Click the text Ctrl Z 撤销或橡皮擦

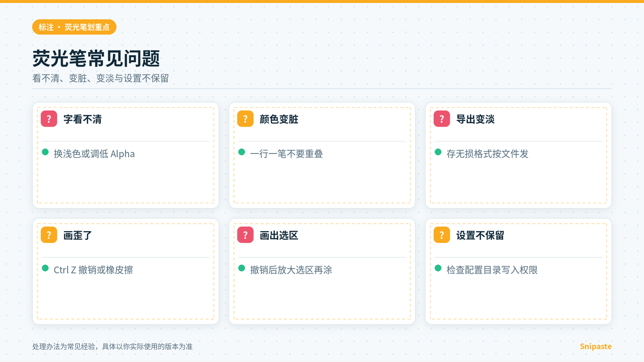coord(93,270)
